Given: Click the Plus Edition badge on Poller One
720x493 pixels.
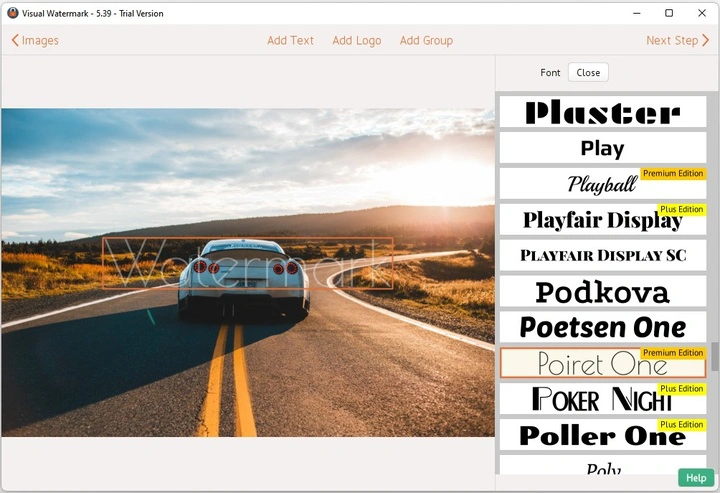Looking at the screenshot, I should [x=682, y=424].
